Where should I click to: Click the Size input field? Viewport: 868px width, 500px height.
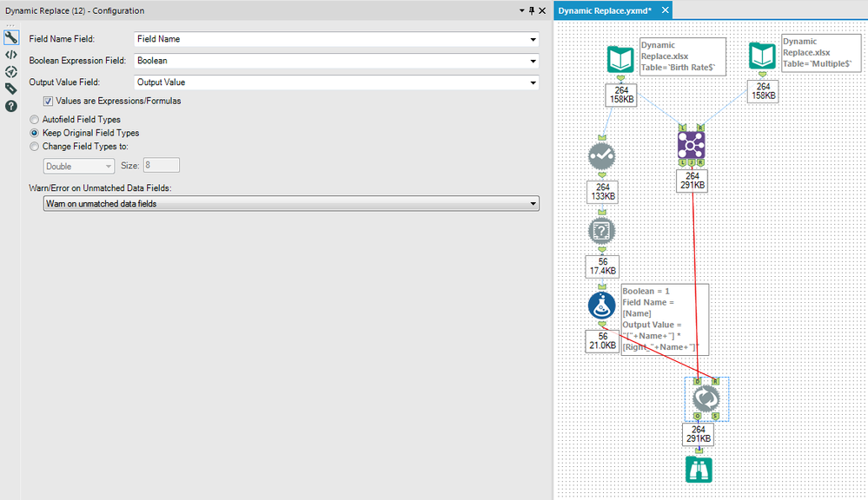161,165
